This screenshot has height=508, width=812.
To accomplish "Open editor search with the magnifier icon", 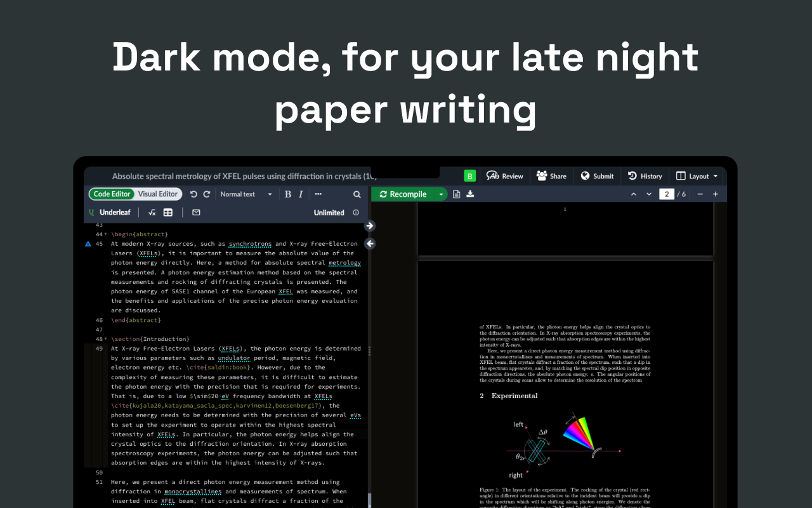I will click(x=357, y=194).
